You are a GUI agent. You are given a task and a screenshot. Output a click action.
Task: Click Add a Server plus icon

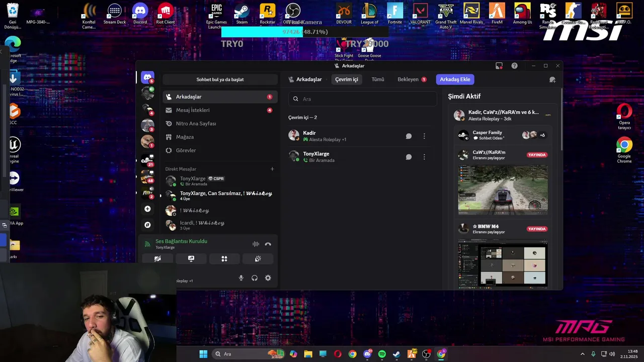coord(147,209)
